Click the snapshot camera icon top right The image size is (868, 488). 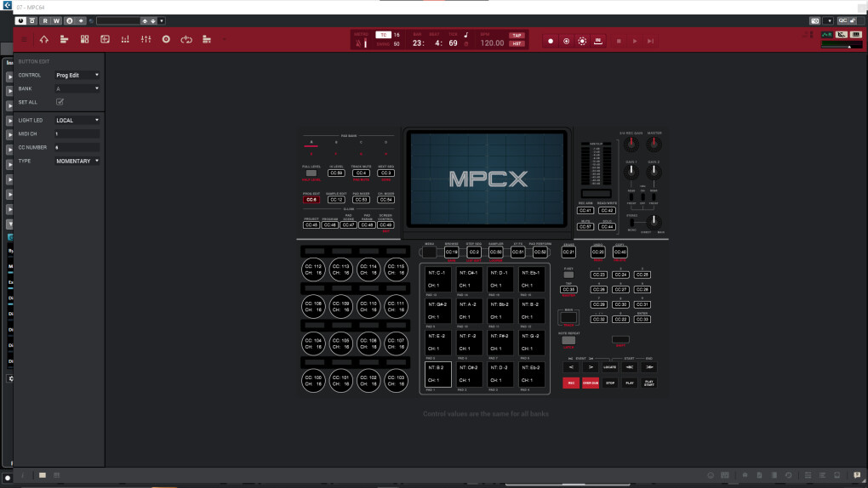point(815,21)
